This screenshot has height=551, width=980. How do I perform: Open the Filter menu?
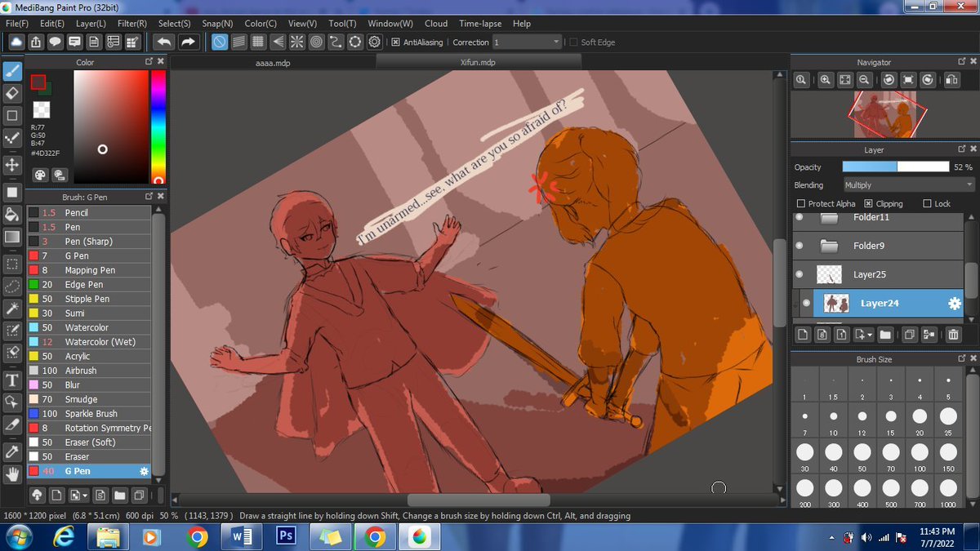click(132, 24)
